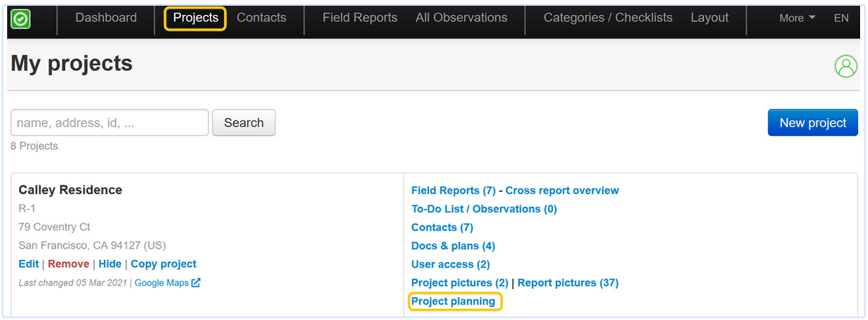Click the Search button
868x320 pixels.
pyautogui.click(x=243, y=122)
